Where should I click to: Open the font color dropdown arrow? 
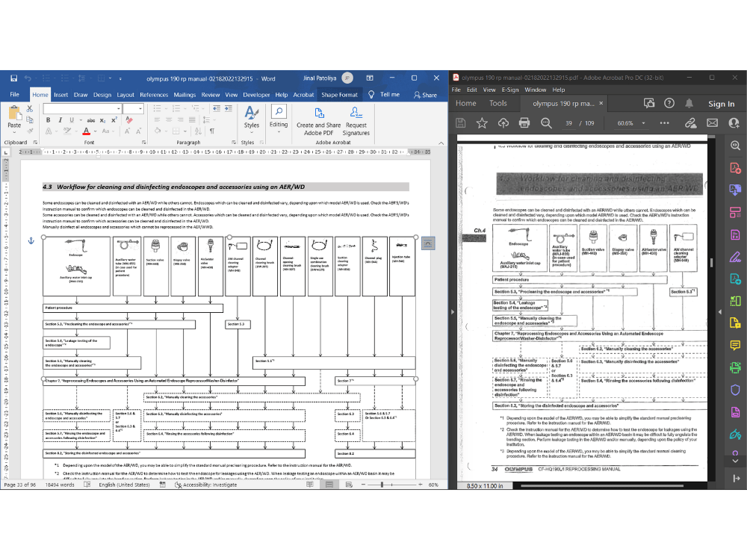[95, 131]
